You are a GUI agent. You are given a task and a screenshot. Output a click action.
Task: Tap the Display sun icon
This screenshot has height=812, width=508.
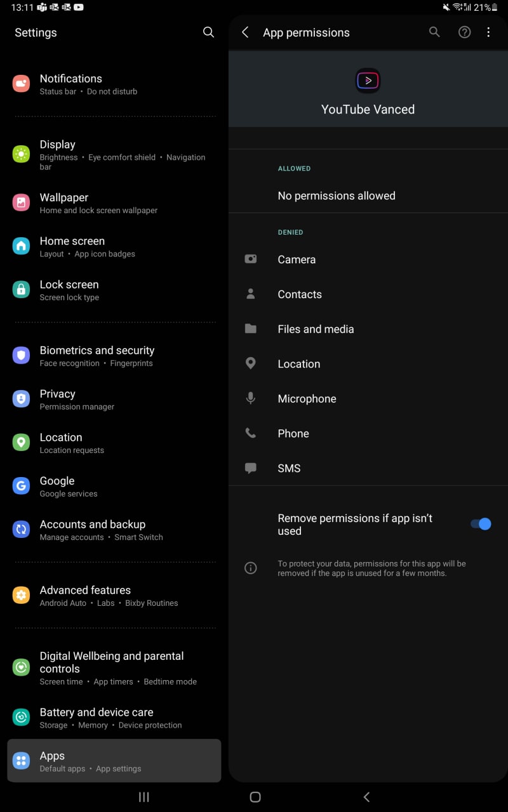pyautogui.click(x=22, y=154)
